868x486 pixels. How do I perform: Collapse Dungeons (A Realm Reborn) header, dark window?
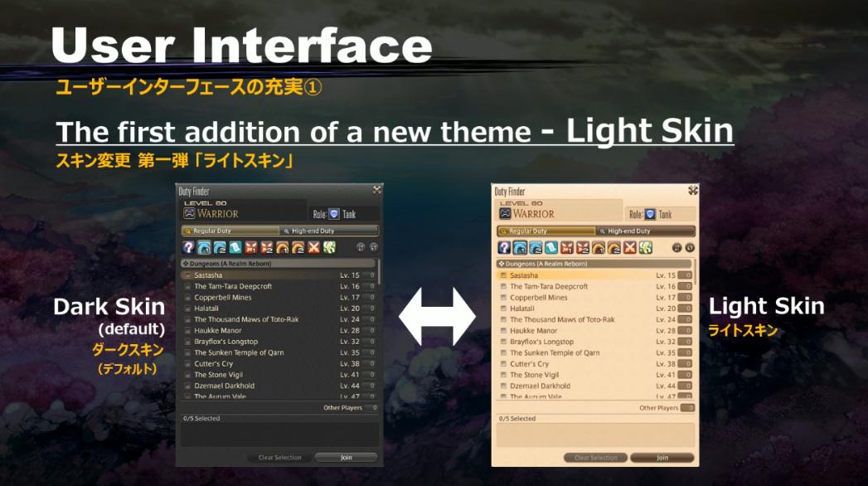279,264
